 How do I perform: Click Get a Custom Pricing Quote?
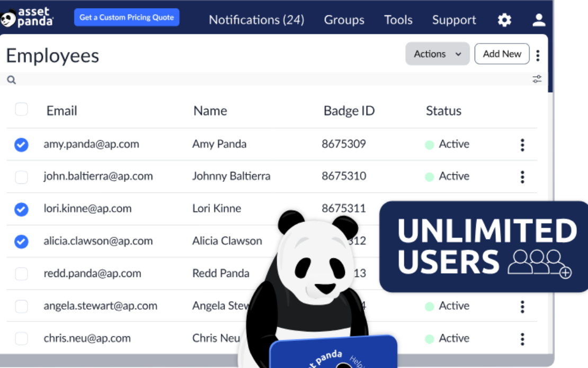tap(127, 17)
